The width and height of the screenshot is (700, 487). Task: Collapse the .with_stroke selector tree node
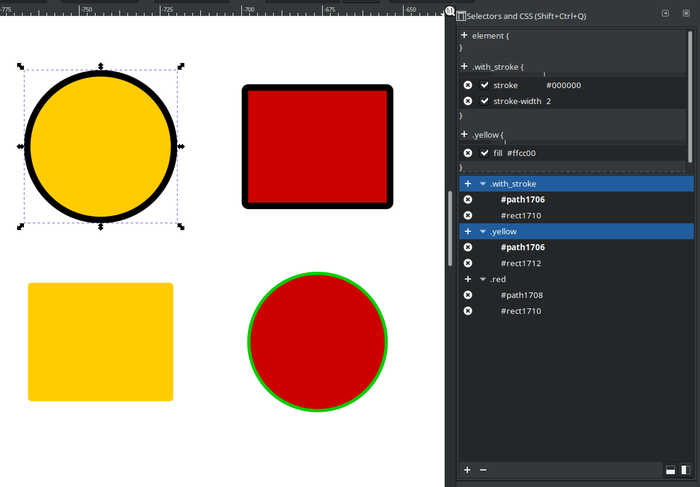[x=483, y=184]
